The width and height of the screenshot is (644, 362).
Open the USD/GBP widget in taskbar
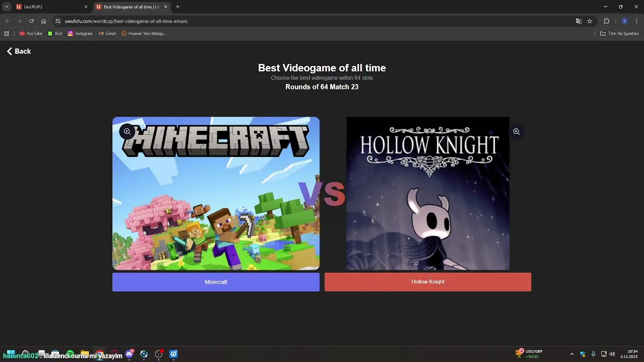coord(529,354)
